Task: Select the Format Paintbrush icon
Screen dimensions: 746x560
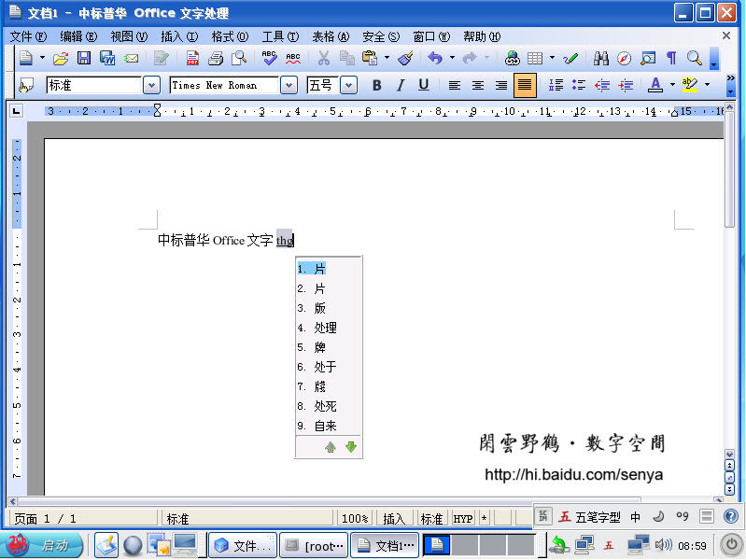Action: (405, 58)
